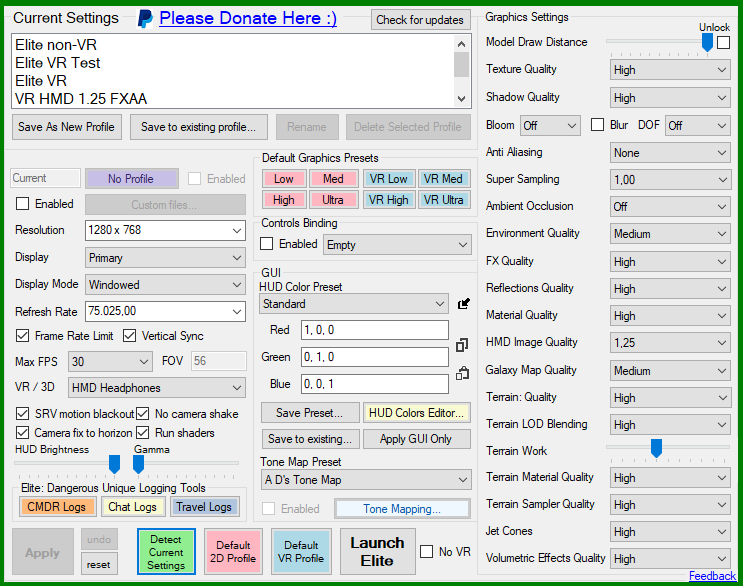Open the DOF dropdown
Image resolution: width=743 pixels, height=586 pixels.
[698, 126]
